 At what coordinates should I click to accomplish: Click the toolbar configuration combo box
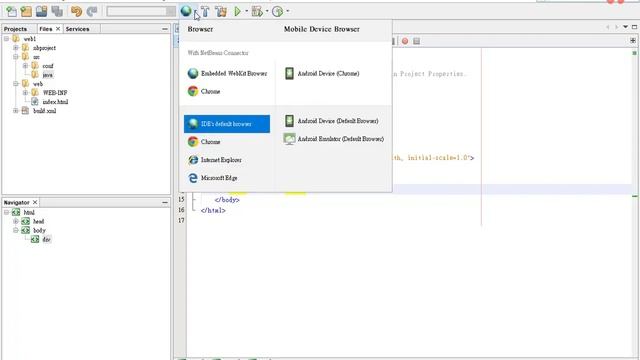(x=141, y=11)
